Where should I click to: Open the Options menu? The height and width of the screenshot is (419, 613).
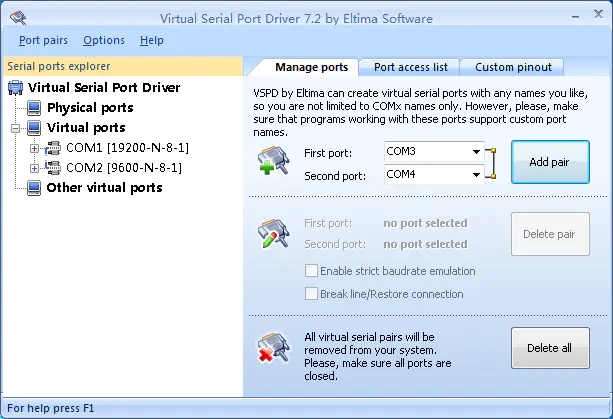click(104, 40)
